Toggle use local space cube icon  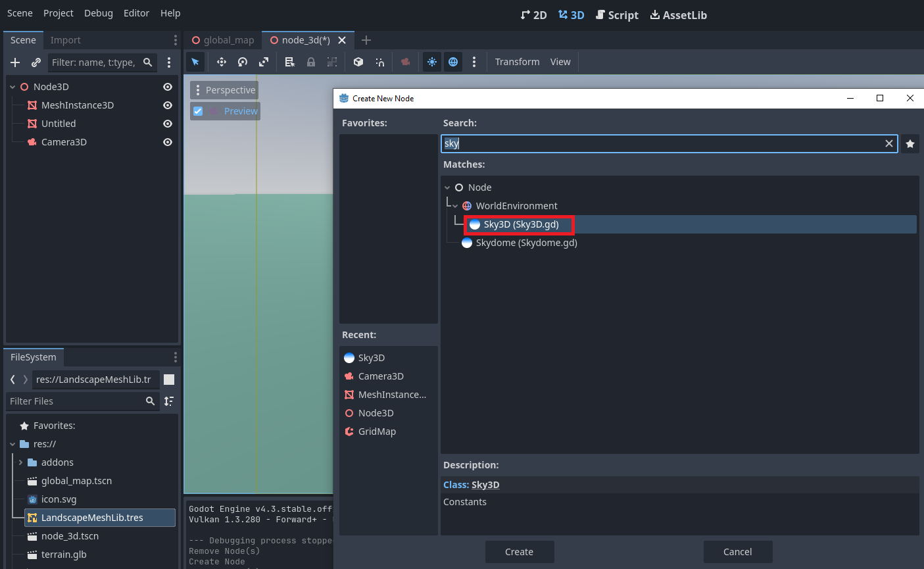358,62
